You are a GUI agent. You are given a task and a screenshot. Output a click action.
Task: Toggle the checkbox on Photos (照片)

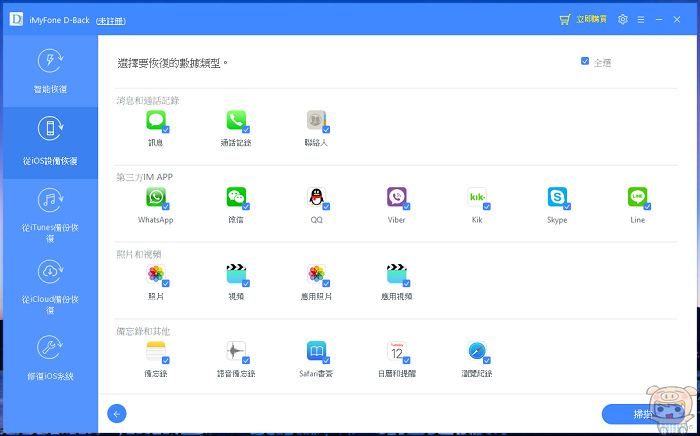click(166, 283)
